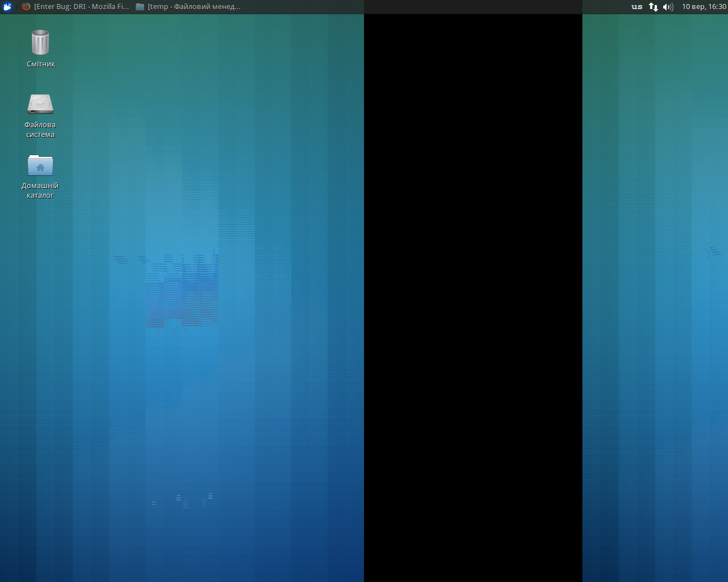Viewport: 728px width, 582px height.
Task: Open the network connections indicator
Action: [653, 7]
